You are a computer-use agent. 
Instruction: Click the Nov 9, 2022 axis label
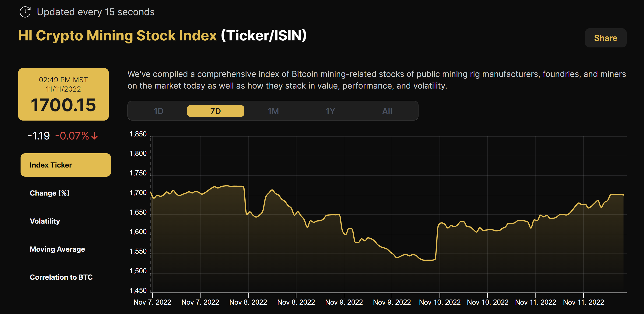pos(344,302)
